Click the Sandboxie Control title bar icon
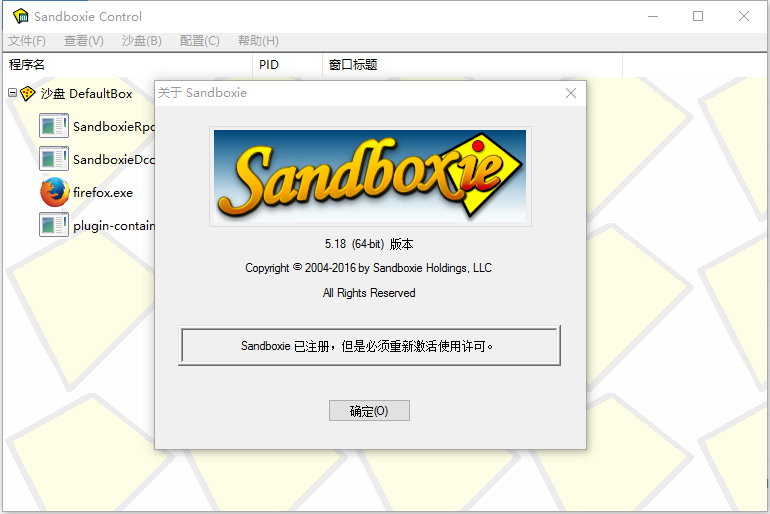Image resolution: width=770 pixels, height=514 pixels. 21,16
